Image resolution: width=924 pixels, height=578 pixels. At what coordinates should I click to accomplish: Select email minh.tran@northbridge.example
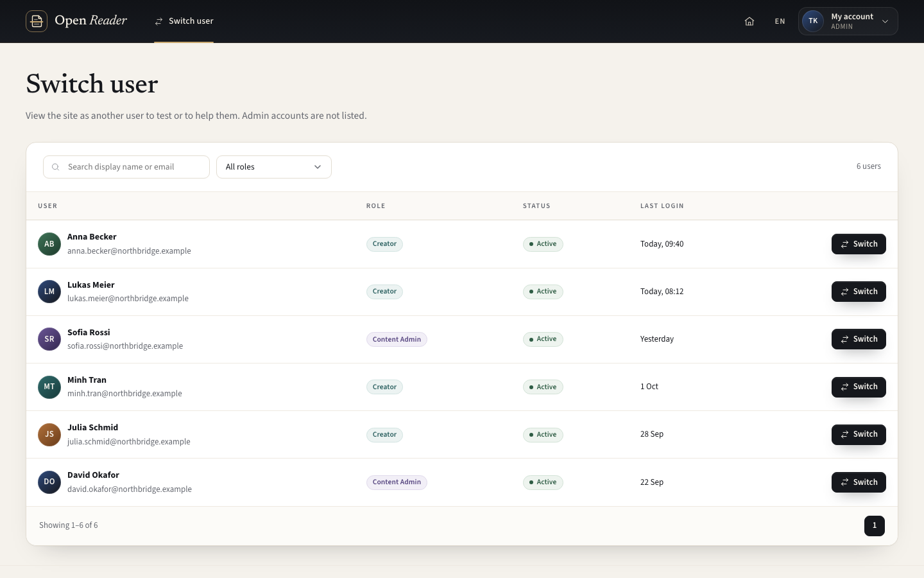(x=124, y=394)
